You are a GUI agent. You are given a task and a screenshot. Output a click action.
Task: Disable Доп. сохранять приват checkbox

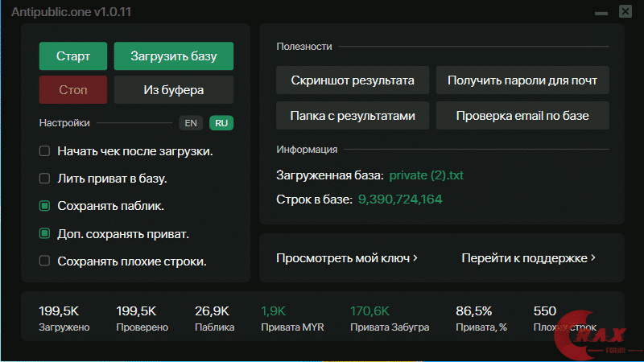45,234
